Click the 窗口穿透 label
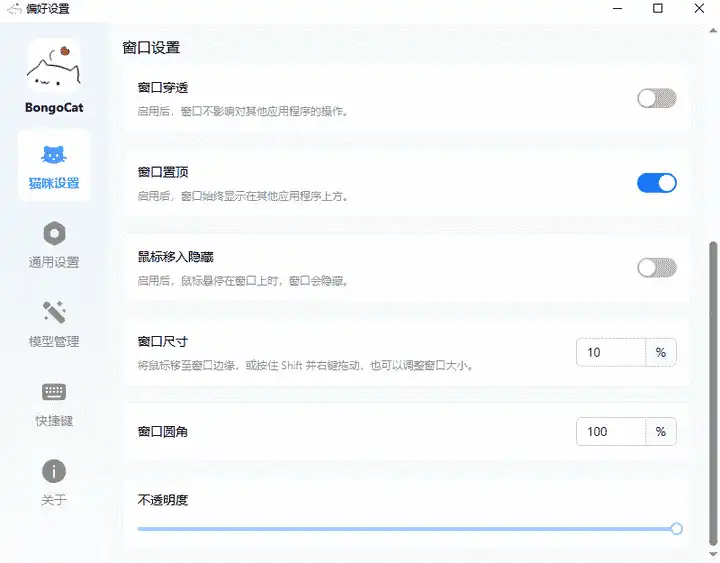 163,88
